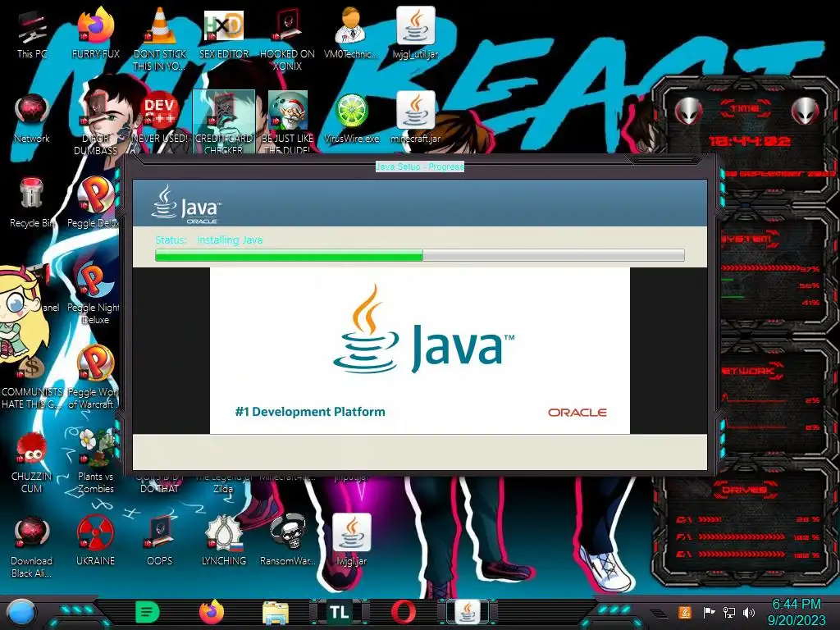Image resolution: width=840 pixels, height=630 pixels.
Task: Open the CHUZZIN CUM red fuzzball icon
Action: [x=32, y=463]
